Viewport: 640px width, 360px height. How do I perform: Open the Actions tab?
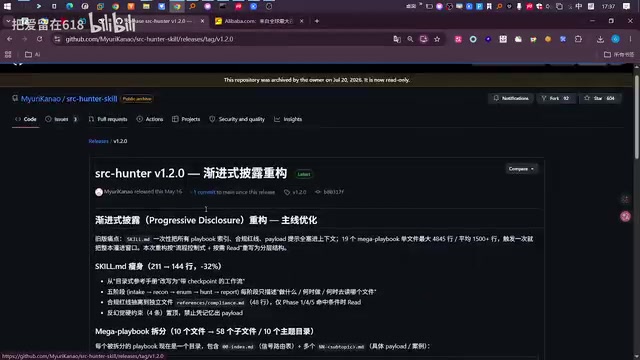point(150,119)
